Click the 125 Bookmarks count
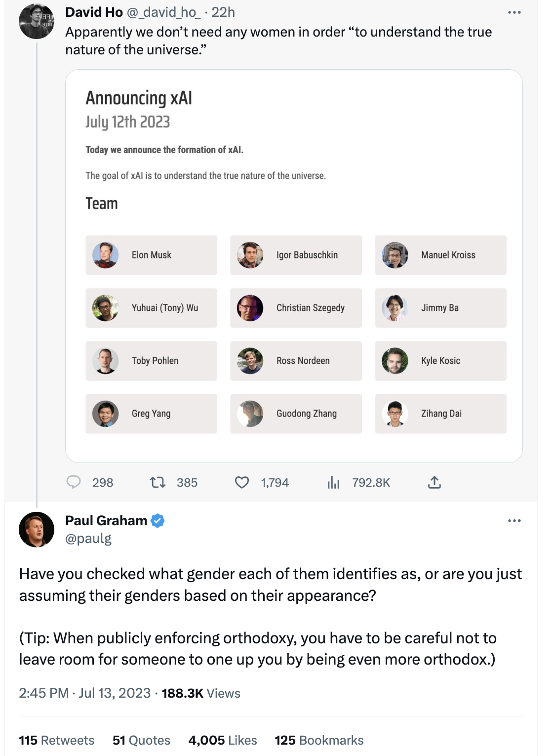 [319, 740]
